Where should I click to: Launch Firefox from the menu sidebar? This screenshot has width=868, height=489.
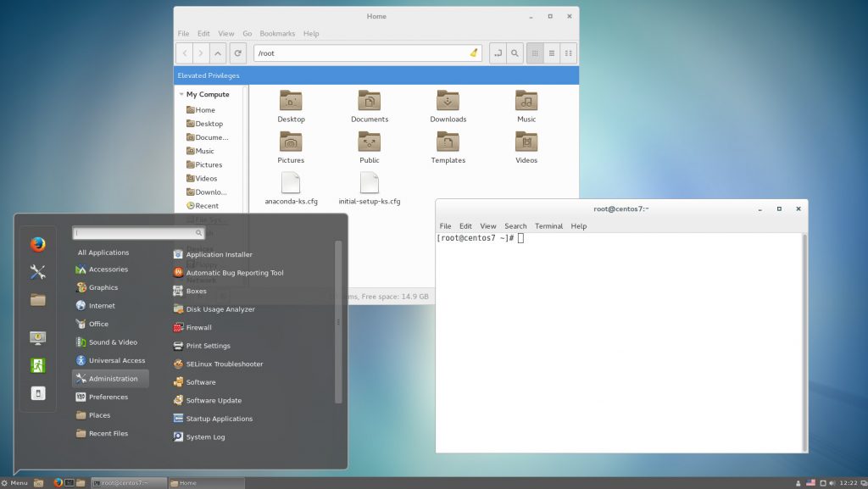click(x=36, y=244)
